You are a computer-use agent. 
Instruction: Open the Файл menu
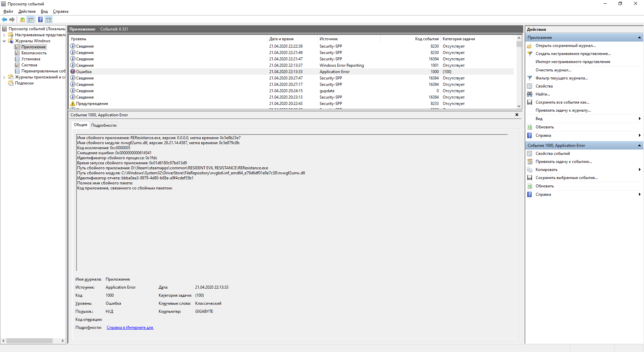tap(8, 11)
